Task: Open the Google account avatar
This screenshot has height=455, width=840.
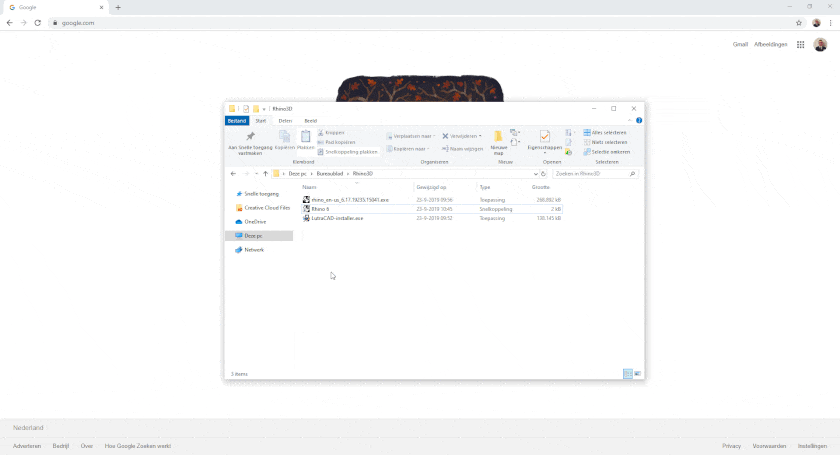Action: pos(820,44)
